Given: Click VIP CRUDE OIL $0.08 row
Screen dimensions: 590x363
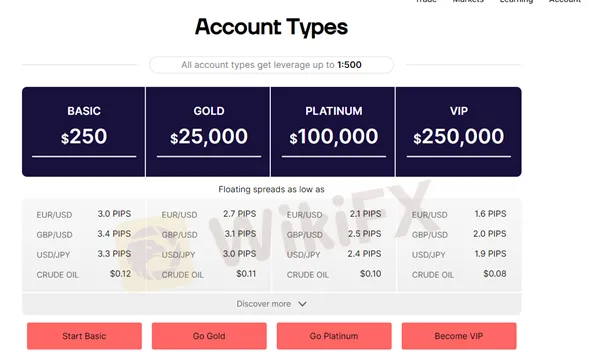Looking at the screenshot, I should click(x=459, y=274).
